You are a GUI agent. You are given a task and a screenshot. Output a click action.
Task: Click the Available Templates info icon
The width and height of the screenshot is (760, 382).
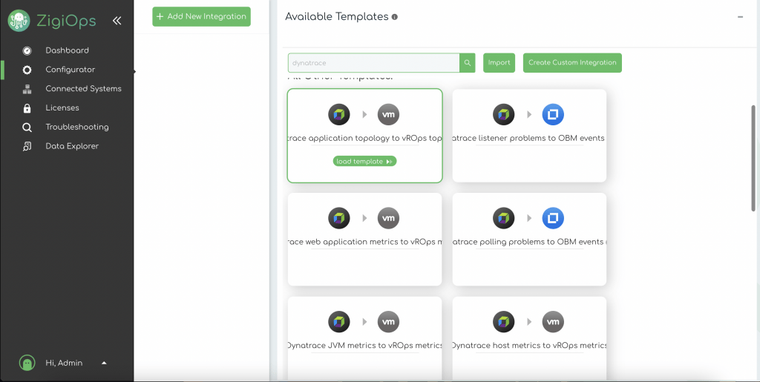(395, 17)
